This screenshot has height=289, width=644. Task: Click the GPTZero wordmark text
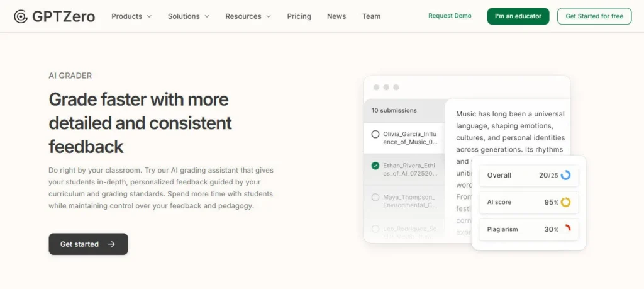coord(64,16)
